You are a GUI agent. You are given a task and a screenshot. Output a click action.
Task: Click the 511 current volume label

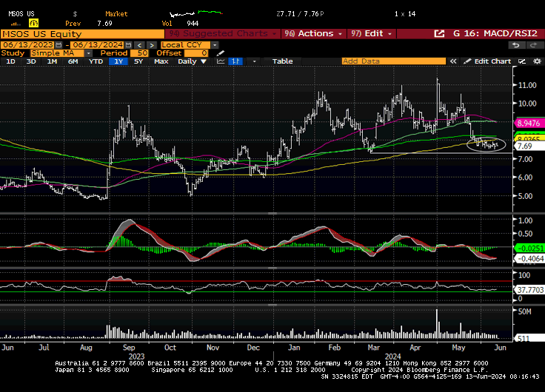click(529, 339)
